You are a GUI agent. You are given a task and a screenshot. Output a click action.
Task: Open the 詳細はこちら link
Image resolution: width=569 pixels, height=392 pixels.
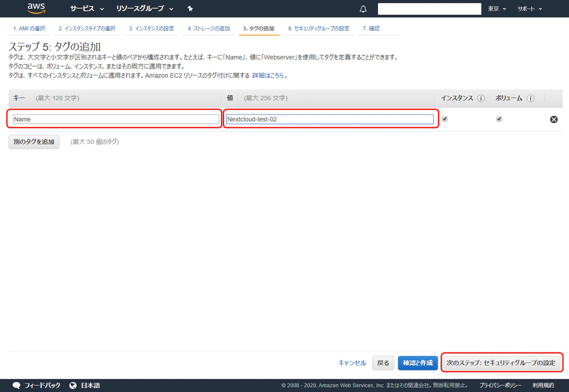click(268, 76)
